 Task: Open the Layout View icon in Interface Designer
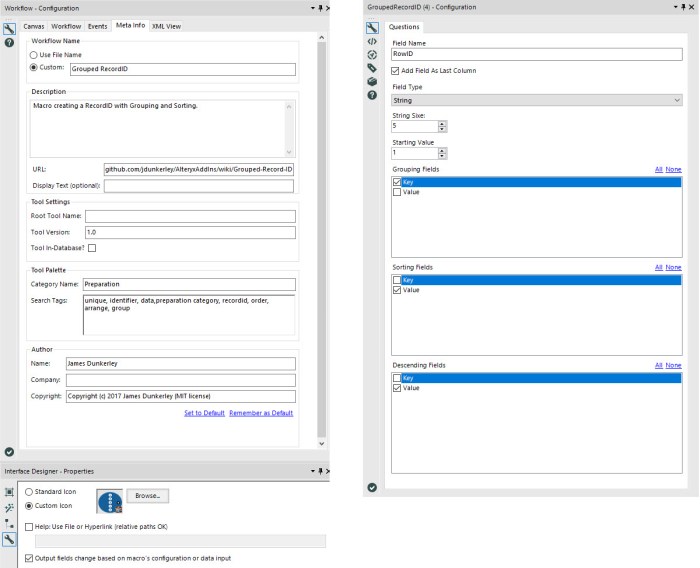(9, 493)
